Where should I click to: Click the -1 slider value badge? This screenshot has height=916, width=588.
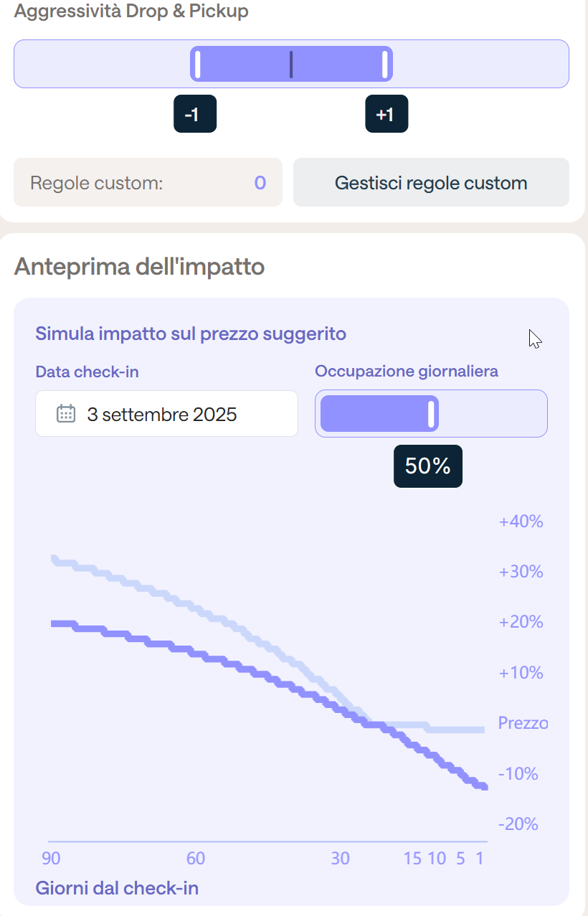[195, 114]
